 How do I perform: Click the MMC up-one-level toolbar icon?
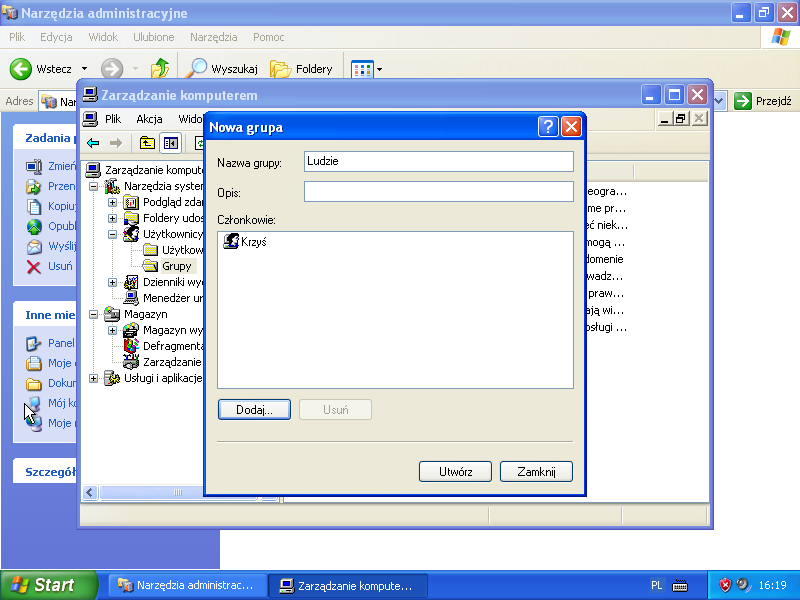147,143
